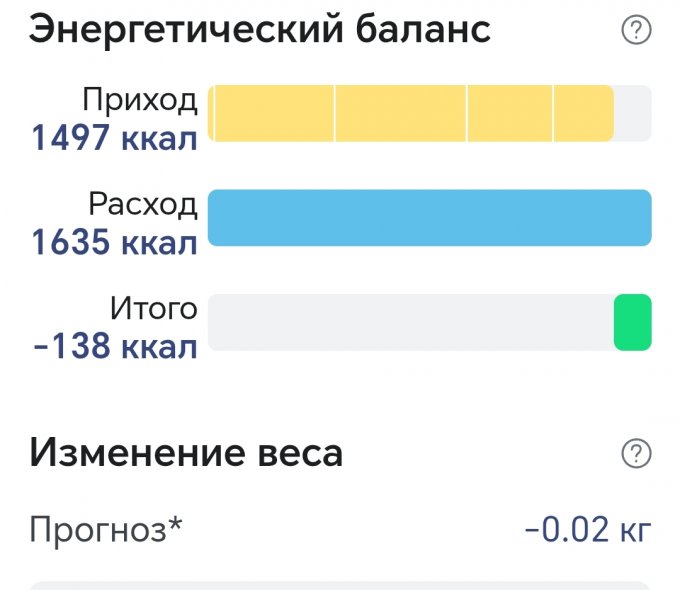The image size is (680, 590).
Task: Tap the green Итого bar indicator
Action: 632,322
